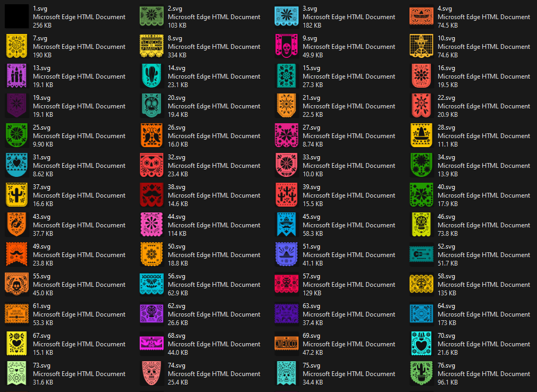This screenshot has width=537, height=392.
Task: Click the blue sombrero icon of 45.svg
Action: point(286,225)
